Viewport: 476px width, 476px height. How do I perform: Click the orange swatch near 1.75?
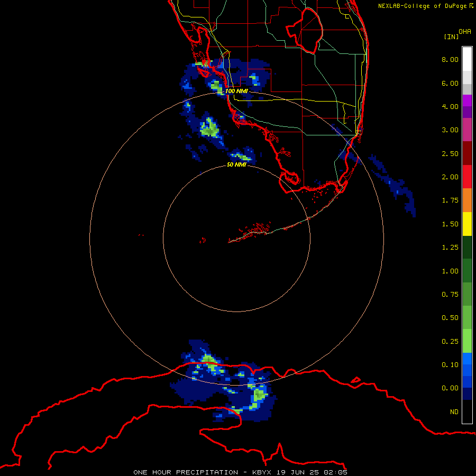[467, 200]
